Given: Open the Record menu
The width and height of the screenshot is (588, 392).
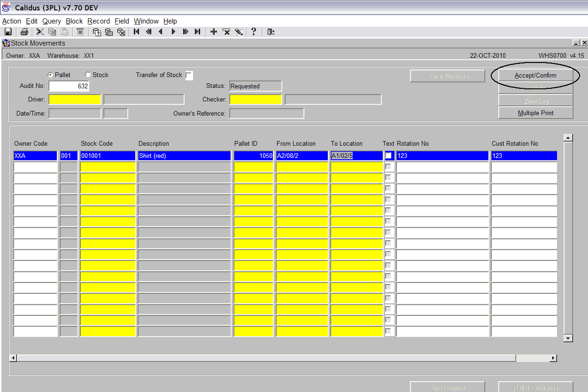Looking at the screenshot, I should [99, 21].
